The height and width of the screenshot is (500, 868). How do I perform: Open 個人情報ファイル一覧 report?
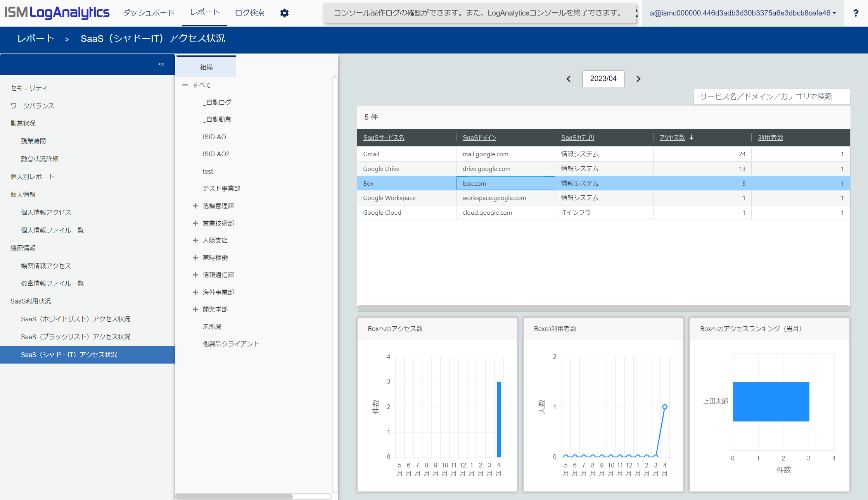52,230
